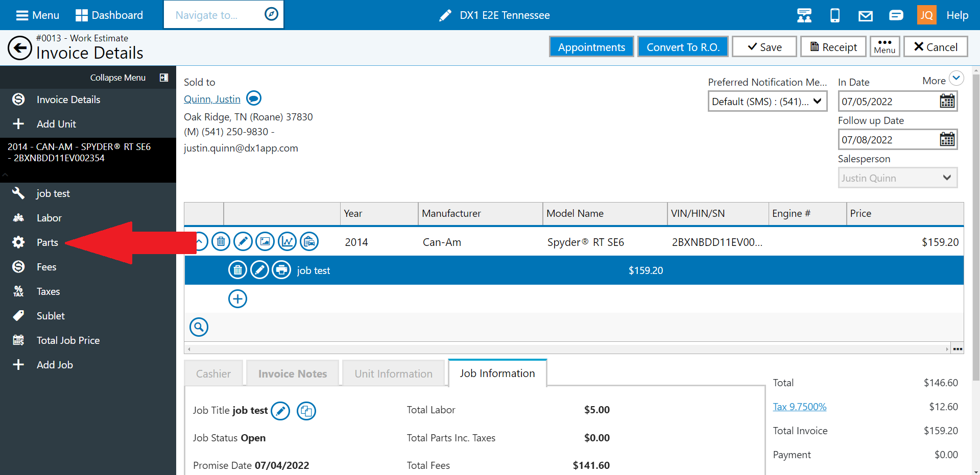This screenshot has width=980, height=475.
Task: Open the mail envelope icon
Action: [x=866, y=16]
